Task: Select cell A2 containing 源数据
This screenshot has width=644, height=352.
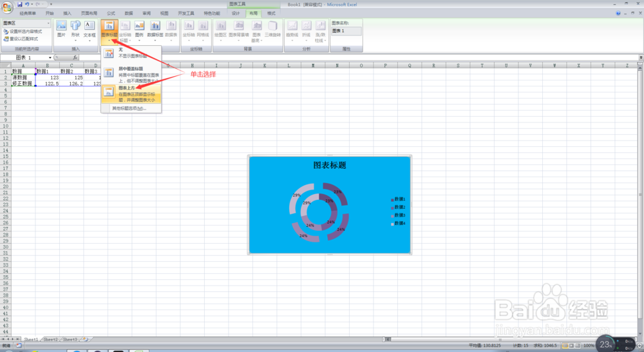Action: tap(23, 77)
